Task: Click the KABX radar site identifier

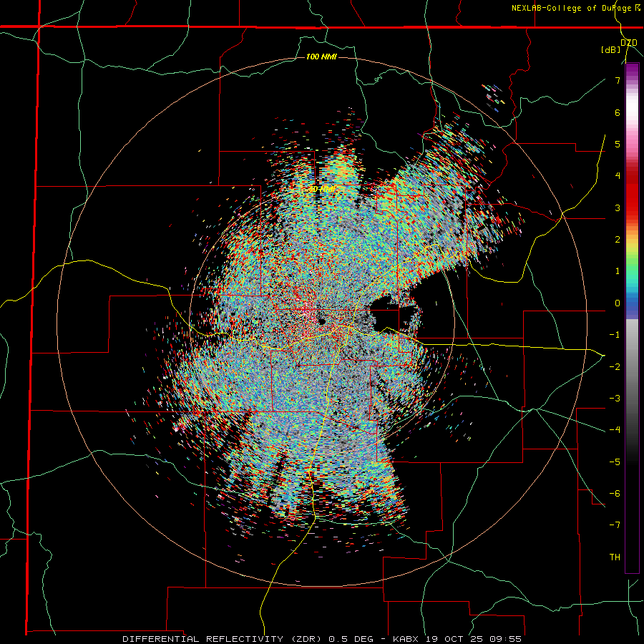Action: tap(406, 639)
